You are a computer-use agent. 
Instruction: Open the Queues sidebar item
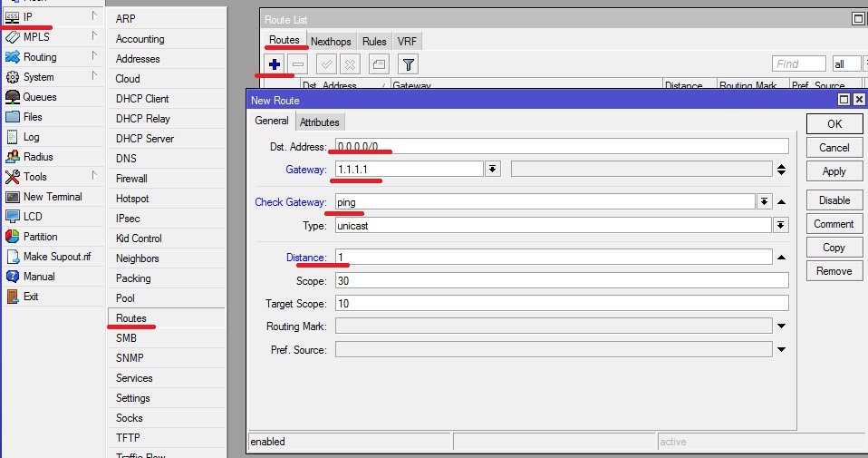39,97
